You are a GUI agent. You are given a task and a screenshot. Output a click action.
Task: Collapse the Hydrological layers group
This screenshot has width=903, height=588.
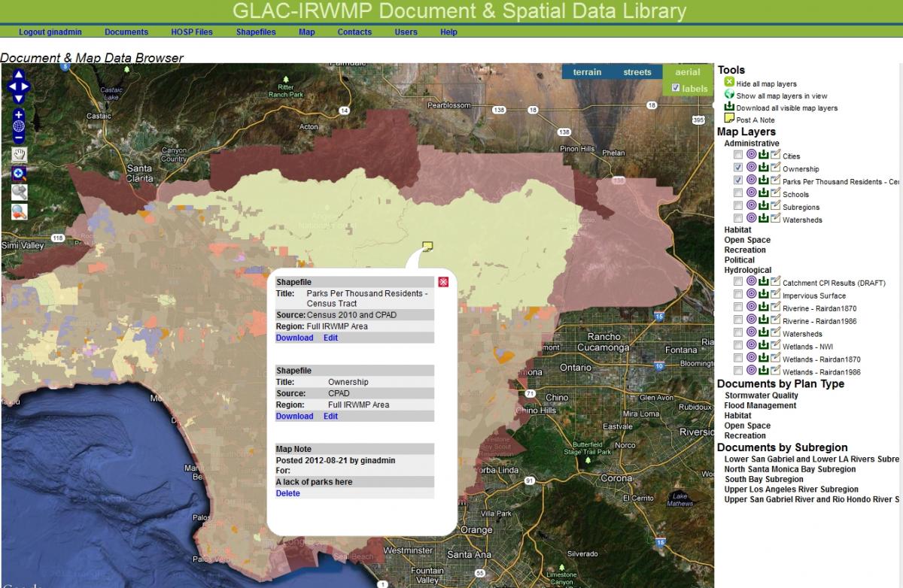coord(748,270)
